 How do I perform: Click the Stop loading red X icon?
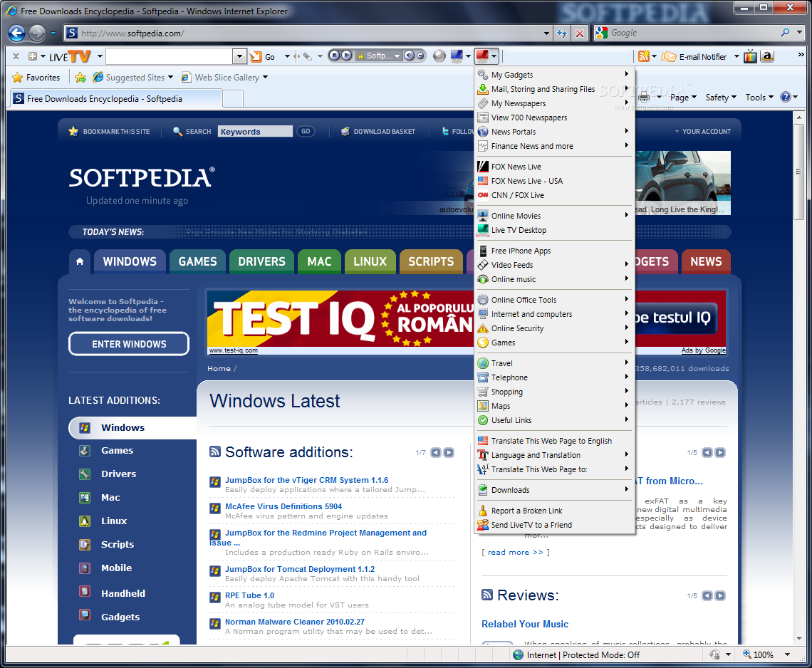coord(580,33)
